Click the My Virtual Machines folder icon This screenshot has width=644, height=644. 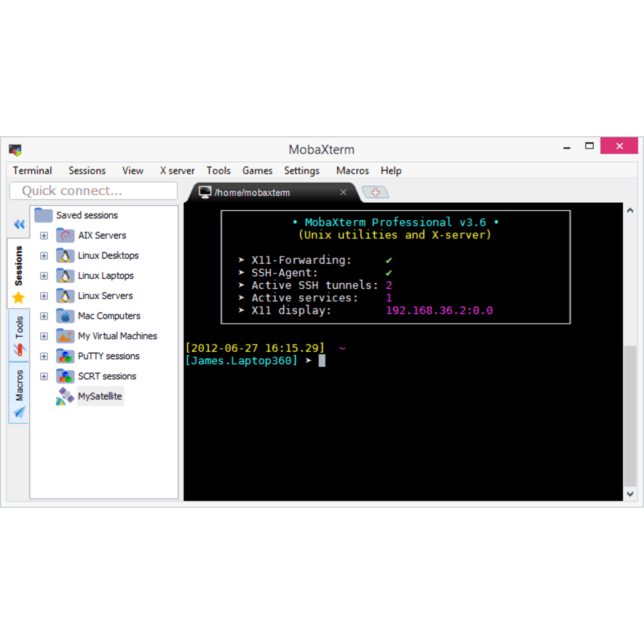pyautogui.click(x=65, y=336)
